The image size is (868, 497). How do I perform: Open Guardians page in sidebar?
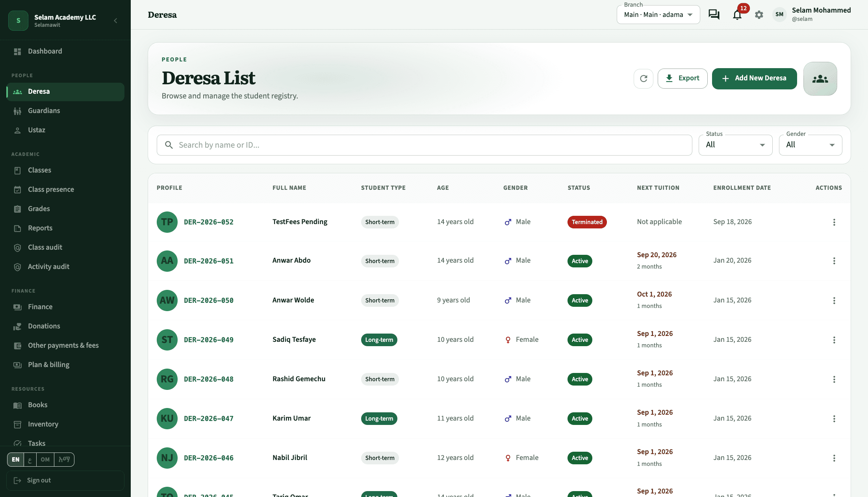(x=65, y=111)
